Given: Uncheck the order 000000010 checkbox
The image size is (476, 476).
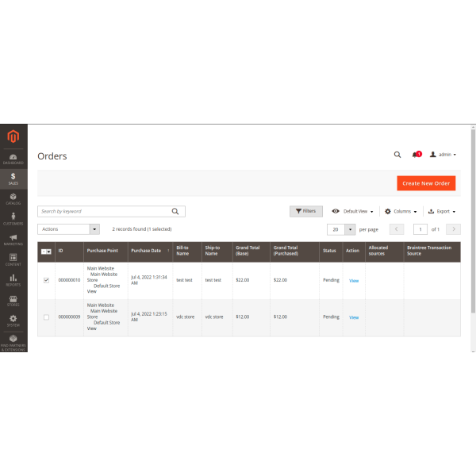Looking at the screenshot, I should [x=46, y=280].
